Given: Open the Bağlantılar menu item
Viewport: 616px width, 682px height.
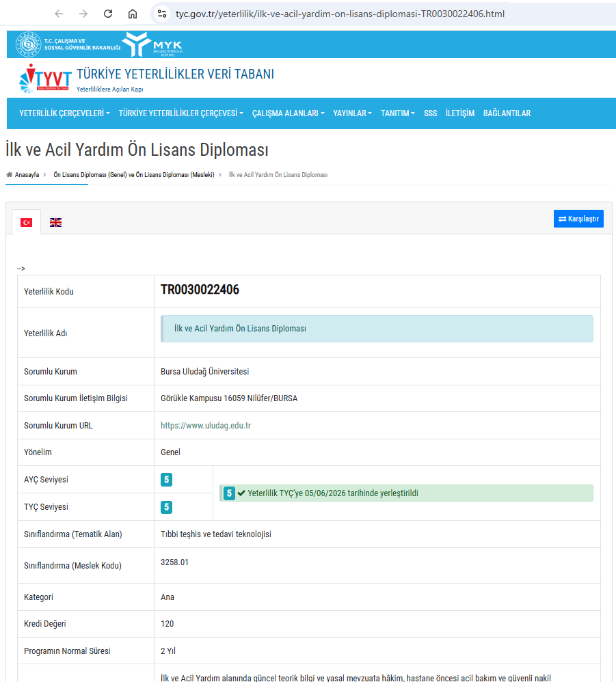Looking at the screenshot, I should (x=507, y=113).
